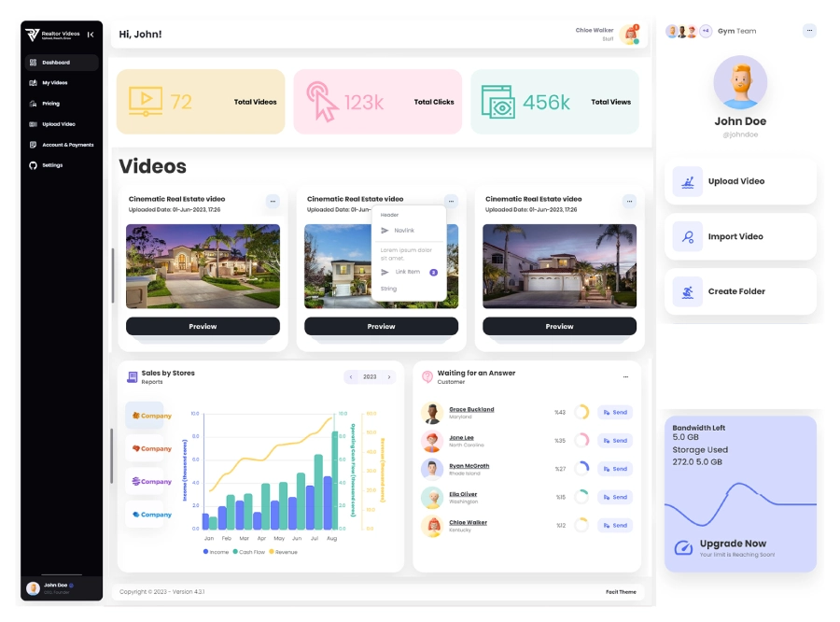Collapse the sidebar using the arrow icon
840x622 pixels.
coord(91,35)
